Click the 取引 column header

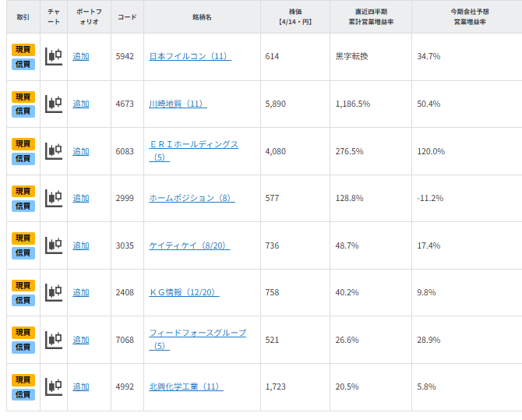[x=23, y=17]
